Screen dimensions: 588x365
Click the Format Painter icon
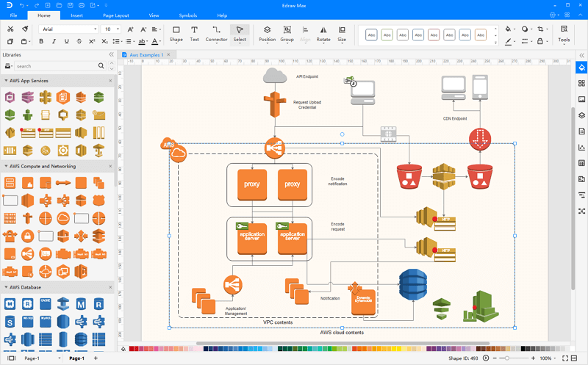pos(25,29)
